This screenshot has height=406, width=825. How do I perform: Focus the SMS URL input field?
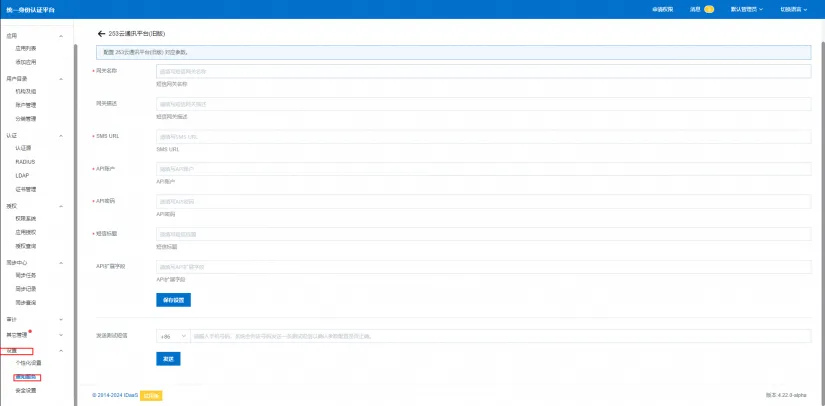483,137
